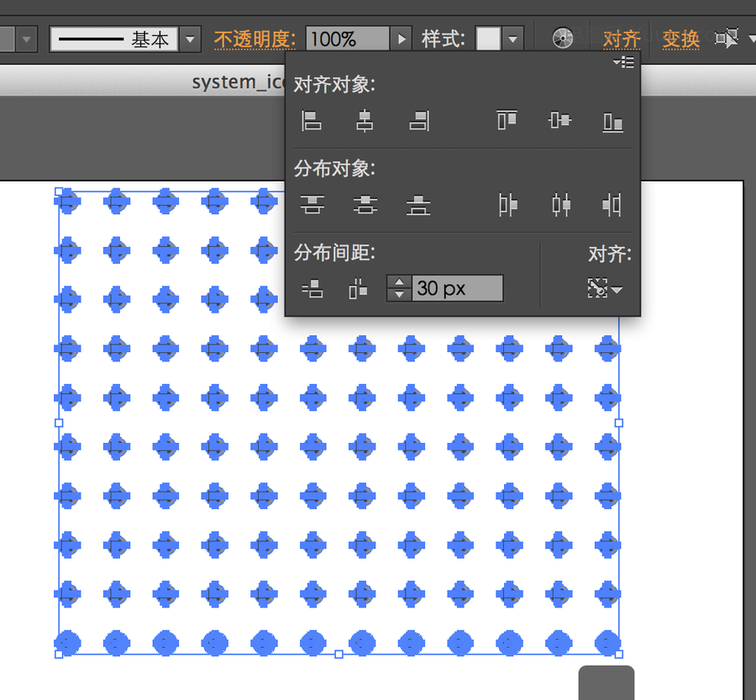Click Vertical Align Center icon
This screenshot has width=756, height=700.
[x=559, y=120]
